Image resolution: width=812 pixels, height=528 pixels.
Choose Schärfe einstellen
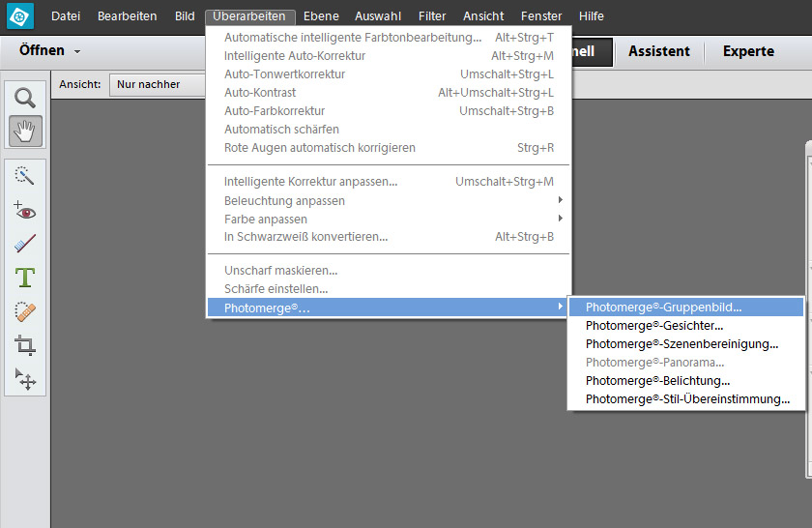(x=389, y=288)
